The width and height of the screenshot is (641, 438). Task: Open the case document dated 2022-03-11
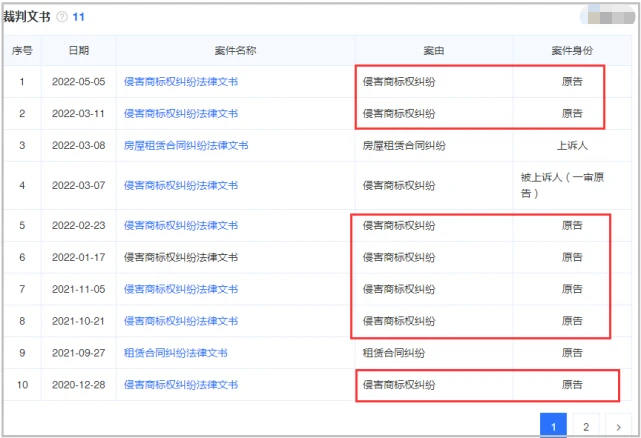tap(180, 113)
